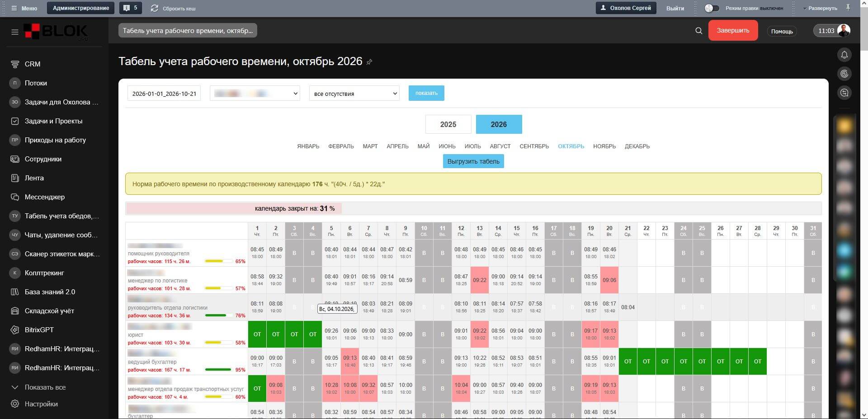Open Коллтрекинг in sidebar
This screenshot has height=419, width=868.
tap(44, 273)
